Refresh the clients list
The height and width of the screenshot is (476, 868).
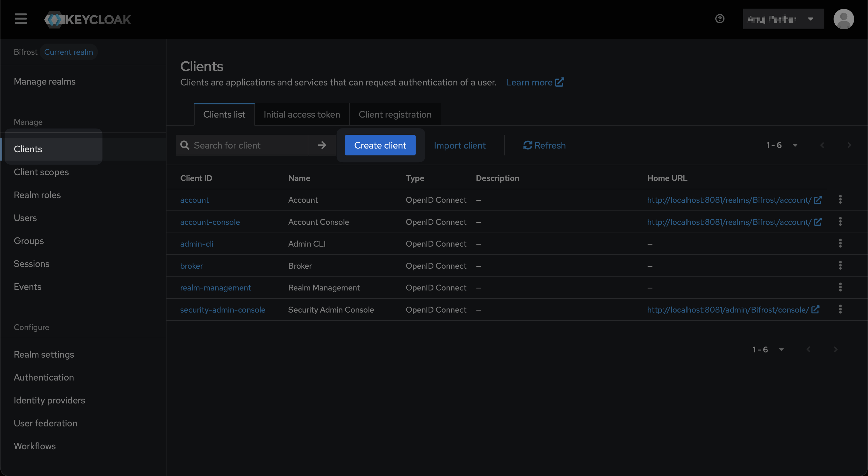point(544,145)
